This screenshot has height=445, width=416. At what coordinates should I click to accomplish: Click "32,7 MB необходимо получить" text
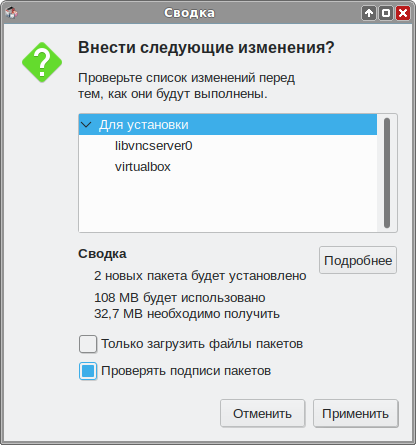[x=187, y=314]
